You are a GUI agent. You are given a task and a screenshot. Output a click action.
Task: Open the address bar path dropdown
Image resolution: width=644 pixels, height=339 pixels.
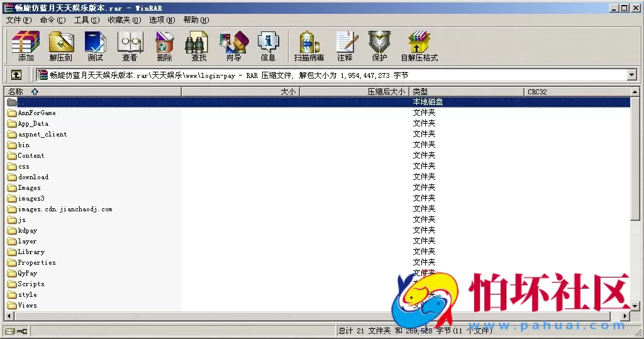pyautogui.click(x=631, y=75)
